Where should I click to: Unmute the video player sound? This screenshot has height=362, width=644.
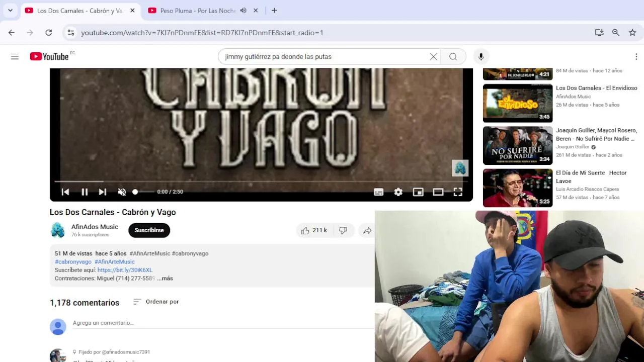(x=122, y=192)
